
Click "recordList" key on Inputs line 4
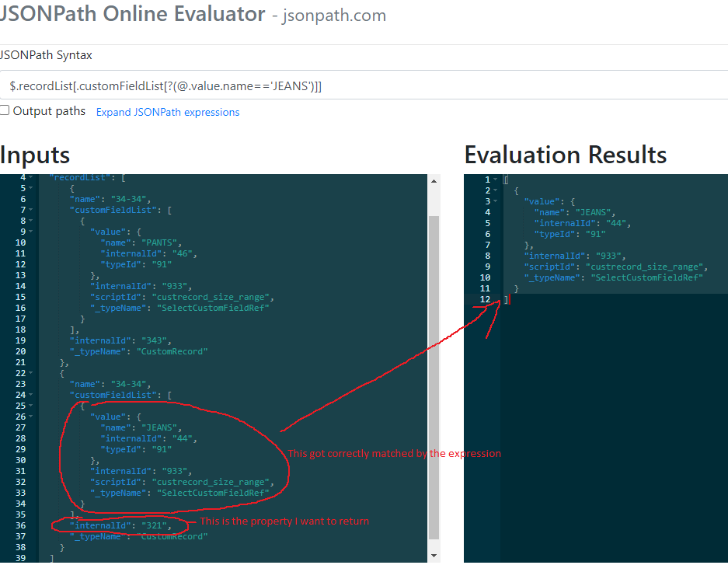point(80,177)
